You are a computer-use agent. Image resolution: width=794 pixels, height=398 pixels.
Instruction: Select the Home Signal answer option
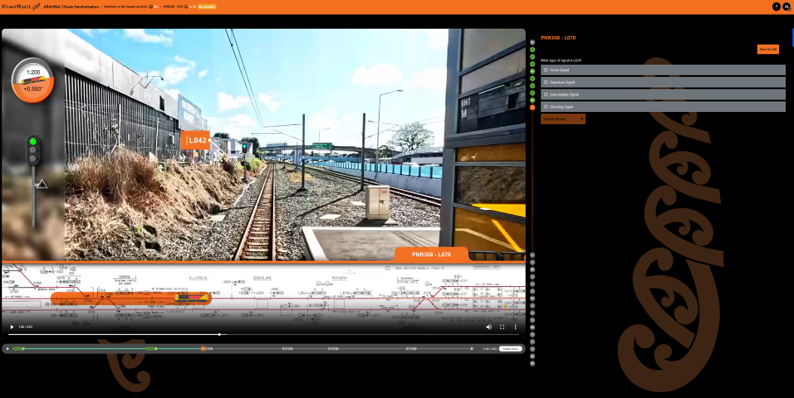663,70
